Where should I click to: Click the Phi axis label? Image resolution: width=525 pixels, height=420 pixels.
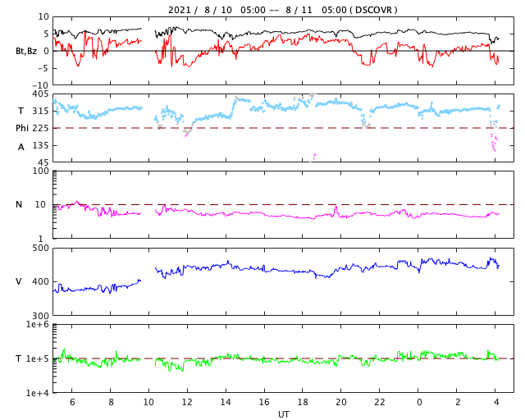[x=23, y=128]
